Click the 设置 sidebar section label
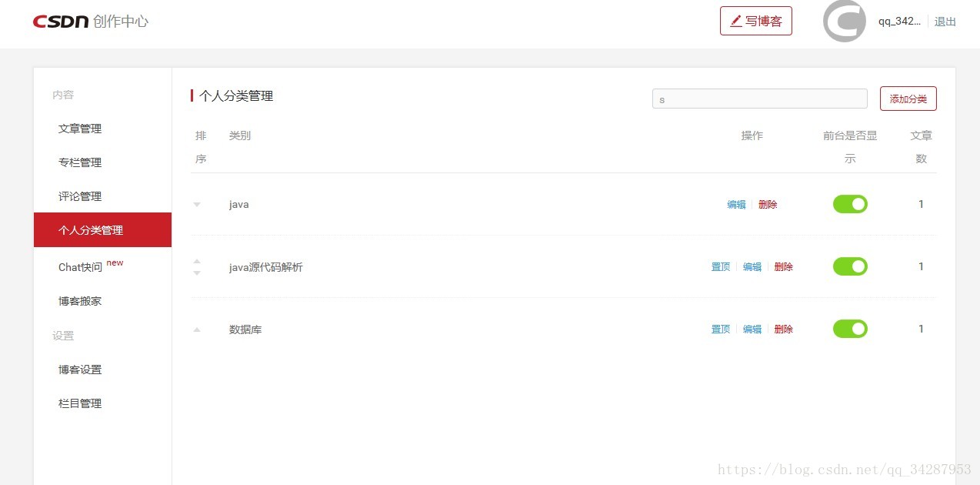This screenshot has height=485, width=980. tap(63, 336)
